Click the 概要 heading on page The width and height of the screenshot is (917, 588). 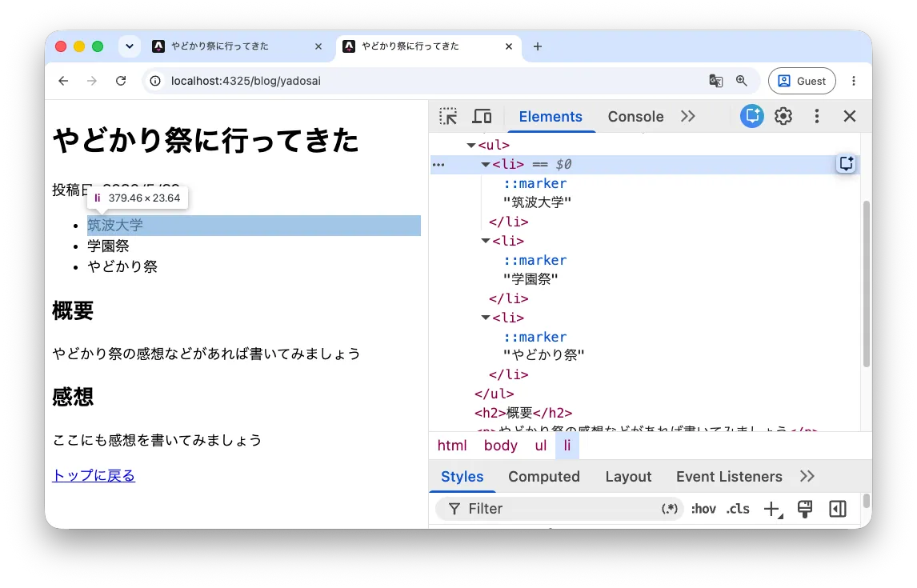pos(73,310)
